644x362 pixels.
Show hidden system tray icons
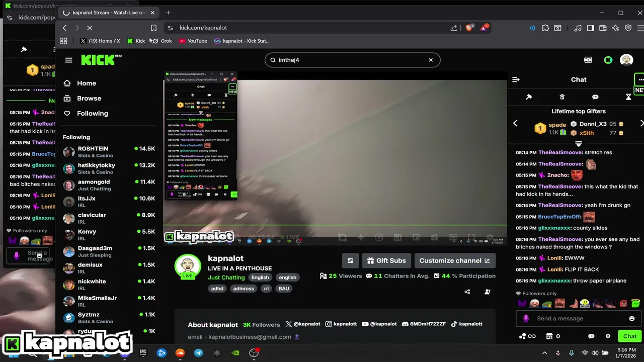click(544, 353)
